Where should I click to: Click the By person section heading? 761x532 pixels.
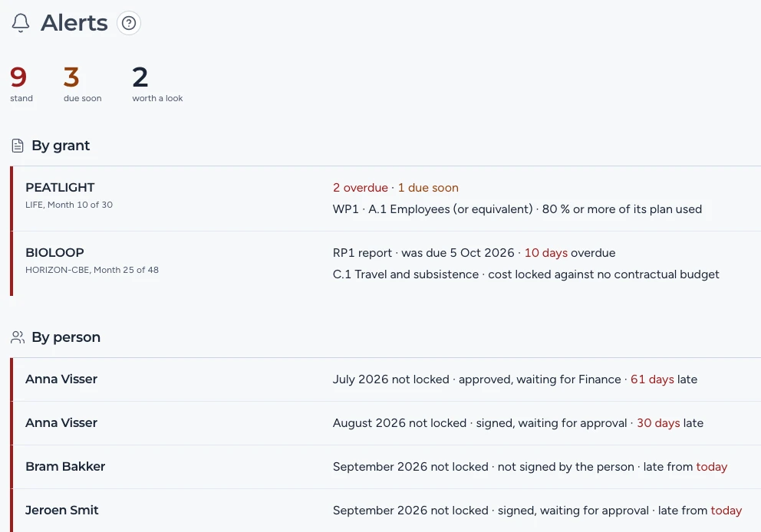tap(66, 337)
